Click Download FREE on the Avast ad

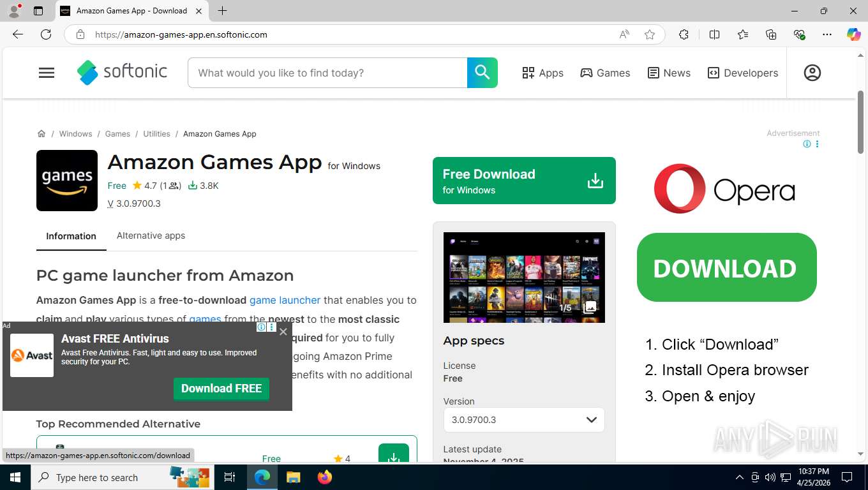click(221, 389)
